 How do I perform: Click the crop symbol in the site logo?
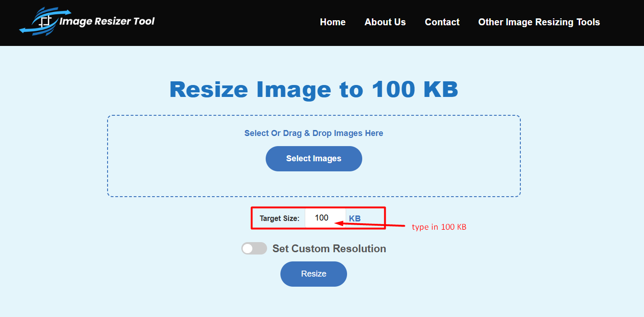[x=45, y=22]
